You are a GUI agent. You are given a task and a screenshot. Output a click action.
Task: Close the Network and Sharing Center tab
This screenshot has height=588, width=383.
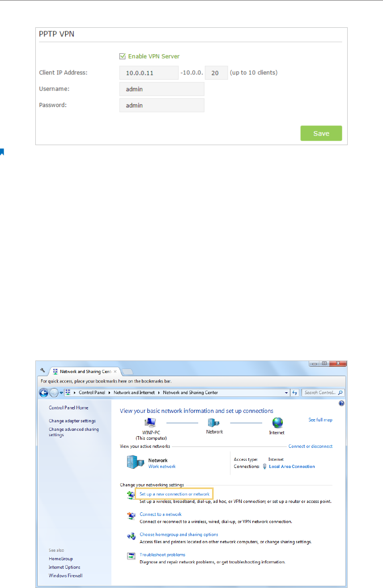(x=115, y=371)
